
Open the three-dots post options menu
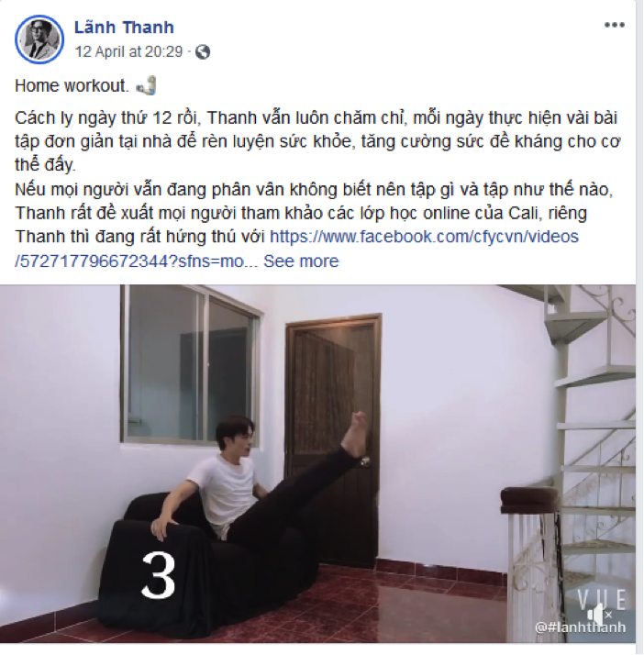click(614, 25)
